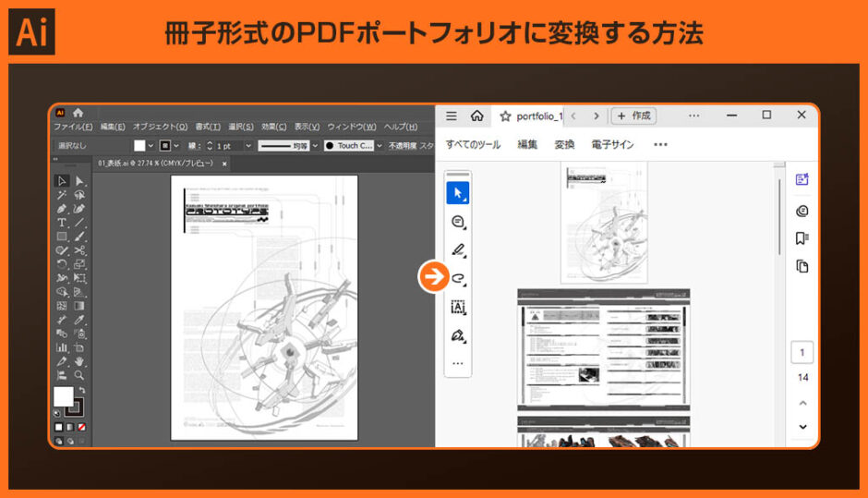
Task: Open the ファイル(F) menu
Action: pyautogui.click(x=73, y=127)
